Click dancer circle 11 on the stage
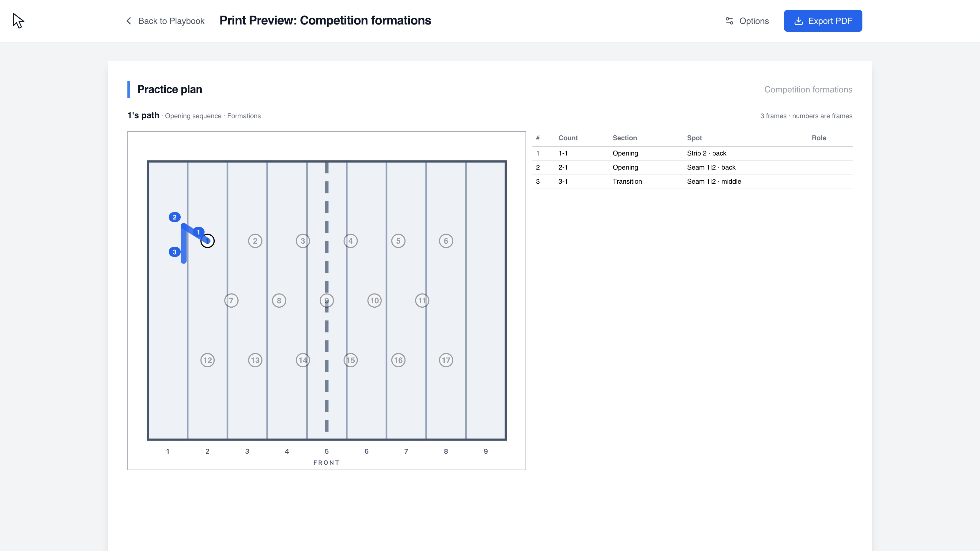 click(422, 300)
